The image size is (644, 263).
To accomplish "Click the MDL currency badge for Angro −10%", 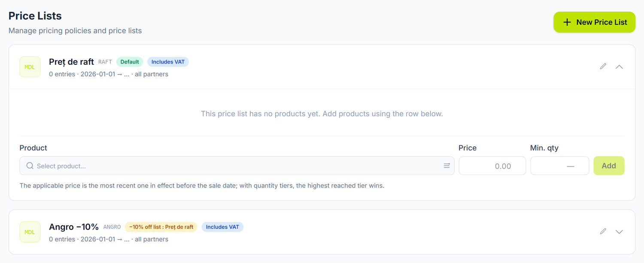I will pyautogui.click(x=30, y=232).
